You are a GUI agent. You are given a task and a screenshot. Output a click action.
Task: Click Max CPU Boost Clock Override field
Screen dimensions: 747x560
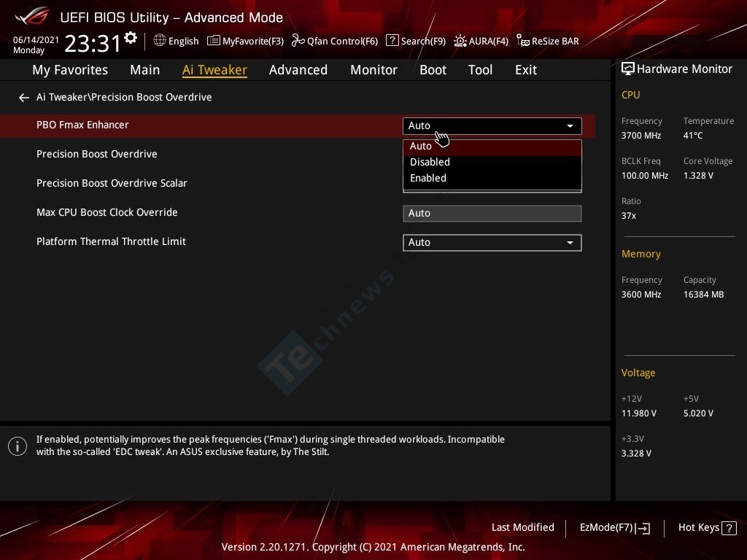pos(492,214)
